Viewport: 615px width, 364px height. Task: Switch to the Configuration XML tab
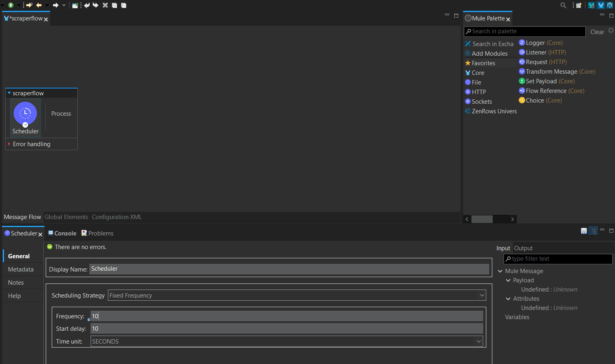117,217
